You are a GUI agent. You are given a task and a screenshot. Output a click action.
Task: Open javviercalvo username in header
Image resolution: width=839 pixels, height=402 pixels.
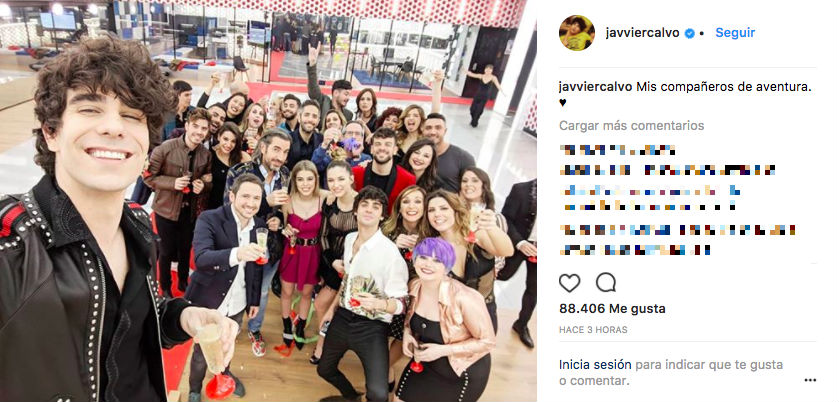tap(643, 33)
